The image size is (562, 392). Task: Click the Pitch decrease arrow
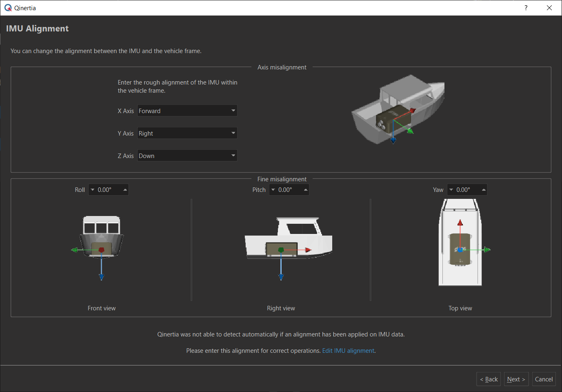point(273,189)
